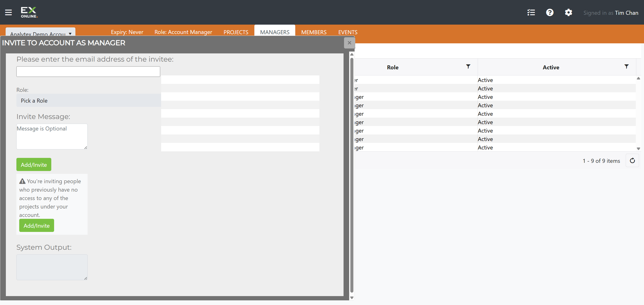The image size is (644, 305).
Task: Click the grid scrollbar up arrow
Action: click(638, 78)
